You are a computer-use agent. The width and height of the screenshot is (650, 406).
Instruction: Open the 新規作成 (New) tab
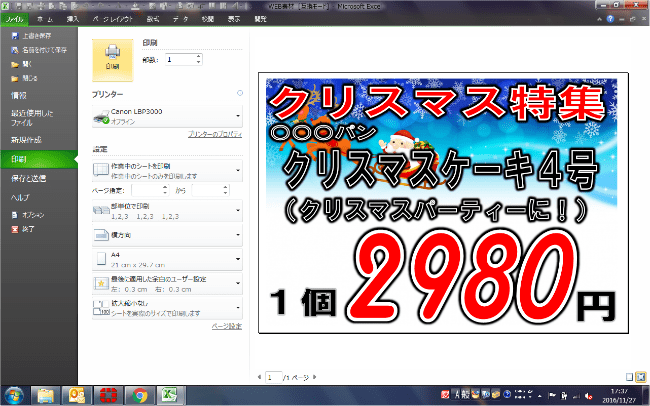(x=26, y=140)
